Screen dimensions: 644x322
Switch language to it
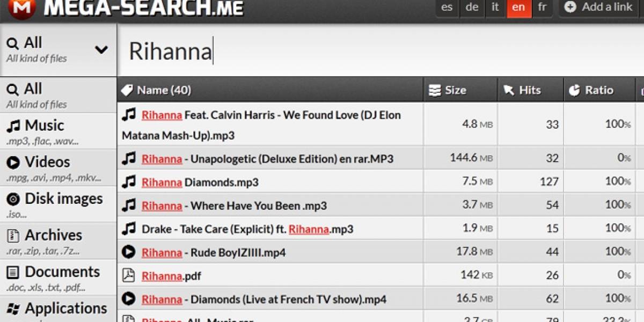tap(495, 8)
